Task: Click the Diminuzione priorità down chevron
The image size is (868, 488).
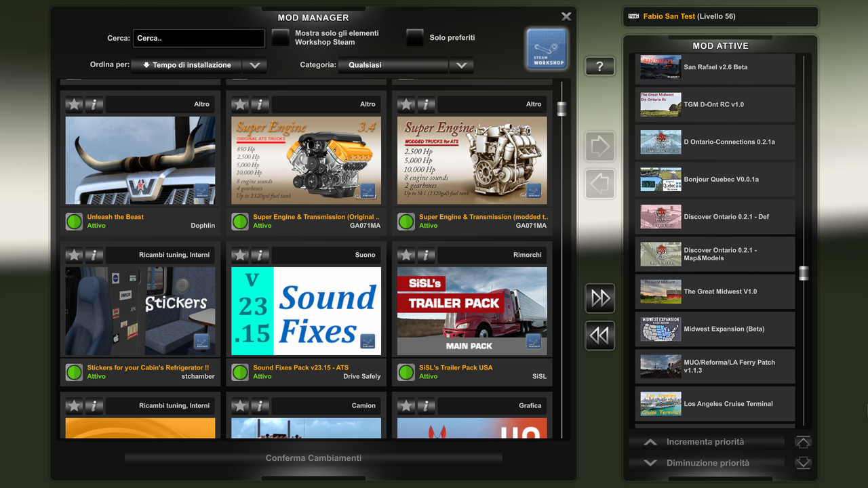Action: pos(650,463)
